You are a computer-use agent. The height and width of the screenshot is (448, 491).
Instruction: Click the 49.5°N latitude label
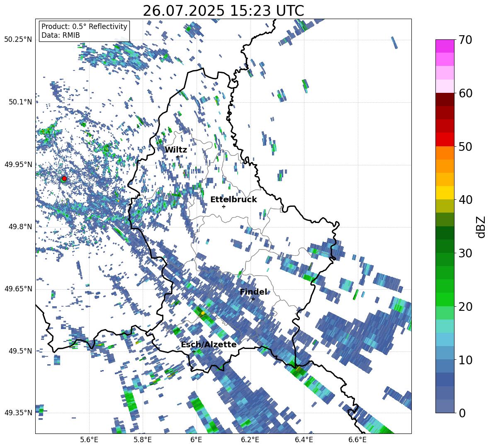tap(20, 351)
